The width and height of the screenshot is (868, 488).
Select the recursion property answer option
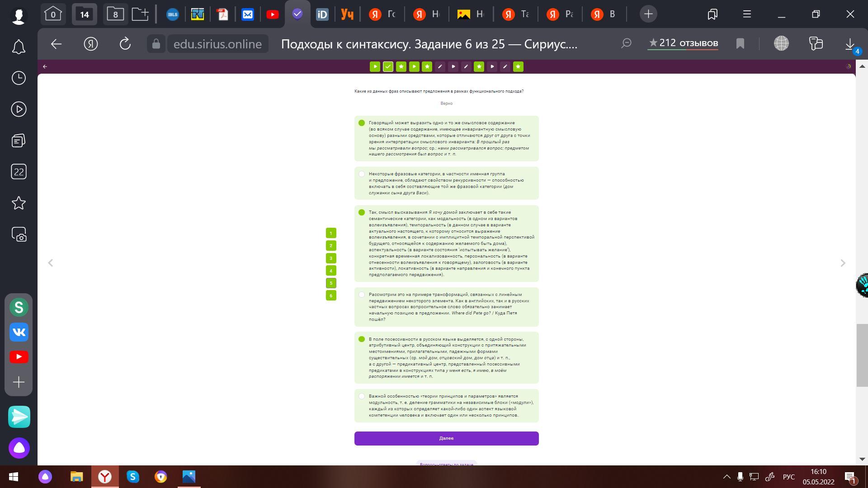(362, 174)
